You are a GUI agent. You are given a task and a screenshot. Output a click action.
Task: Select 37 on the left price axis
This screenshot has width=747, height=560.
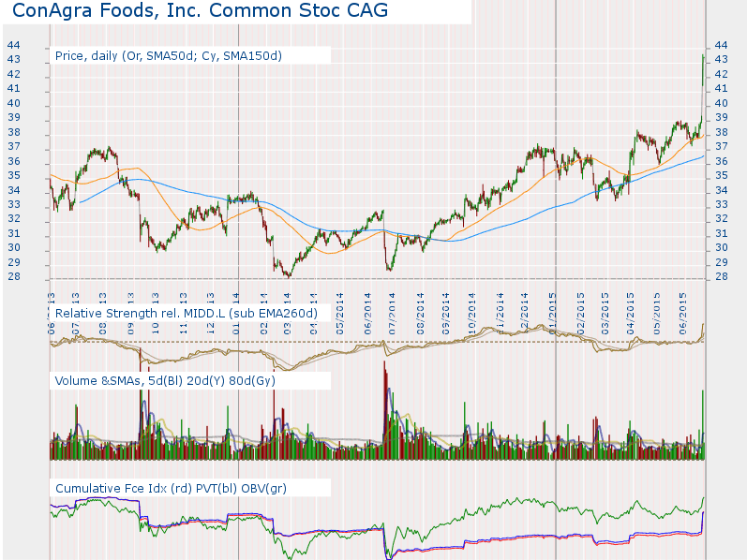point(14,147)
